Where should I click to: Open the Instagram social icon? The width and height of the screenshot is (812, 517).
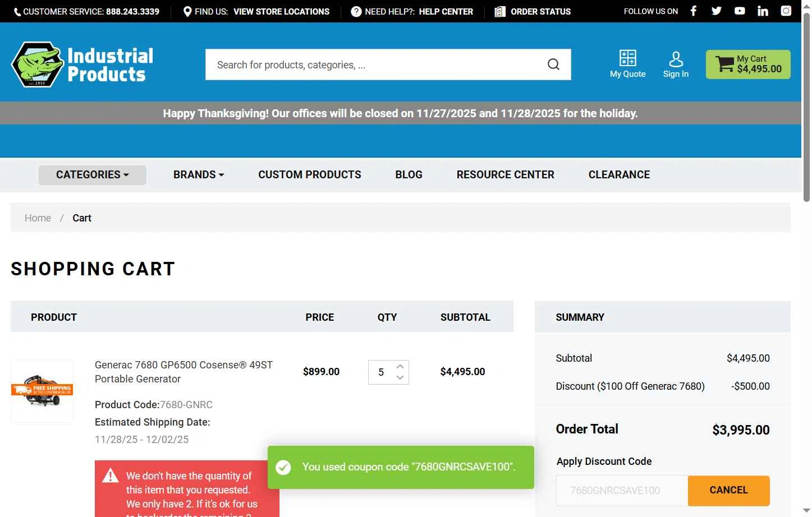[786, 11]
